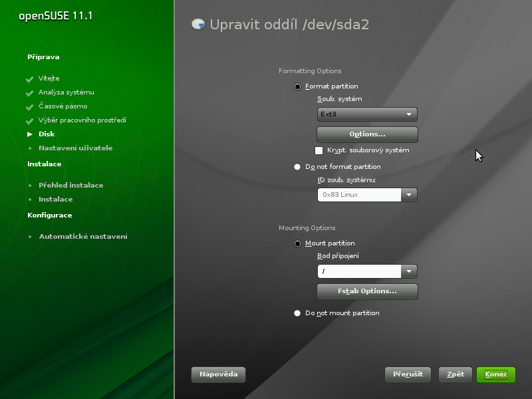Open formatting Options... dialog
532x399 pixels.
tap(368, 134)
